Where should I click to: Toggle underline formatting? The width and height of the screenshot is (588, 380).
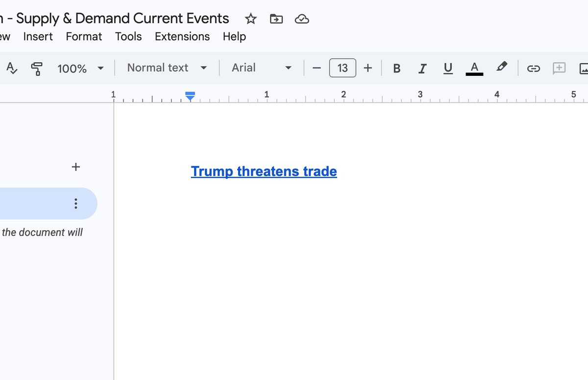(x=448, y=68)
